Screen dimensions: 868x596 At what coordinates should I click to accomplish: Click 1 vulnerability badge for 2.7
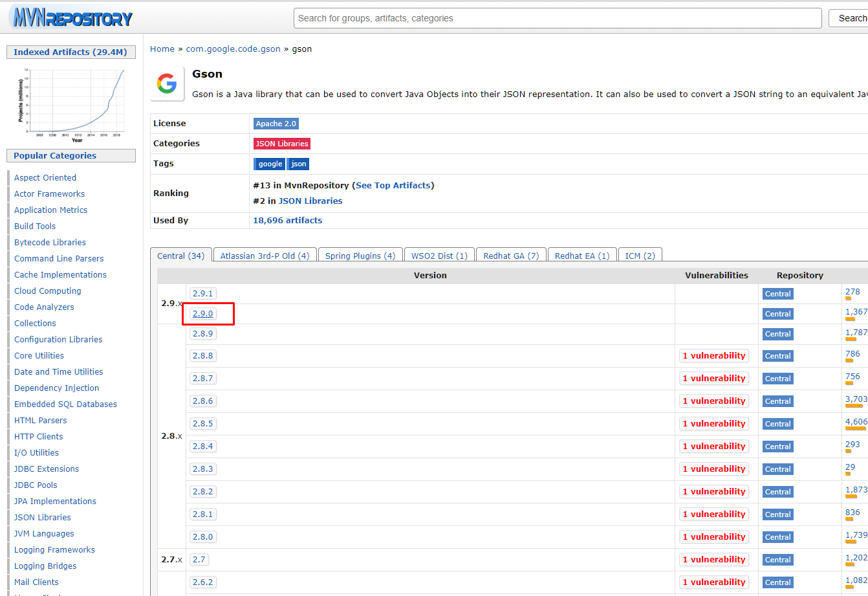point(714,560)
